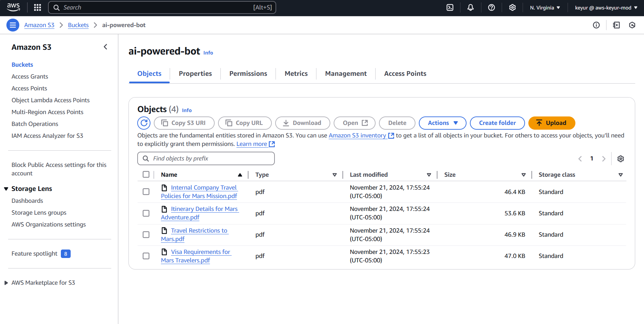Open Storage Lens Dashboards
Image resolution: width=644 pixels, height=324 pixels.
(27, 201)
